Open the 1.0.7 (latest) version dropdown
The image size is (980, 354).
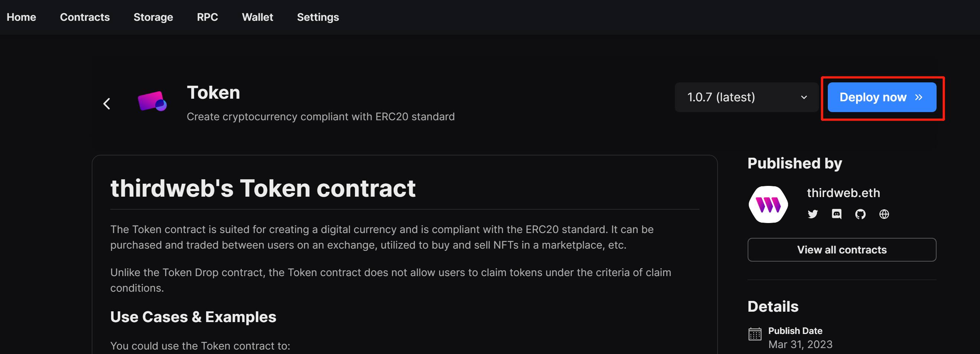tap(746, 97)
